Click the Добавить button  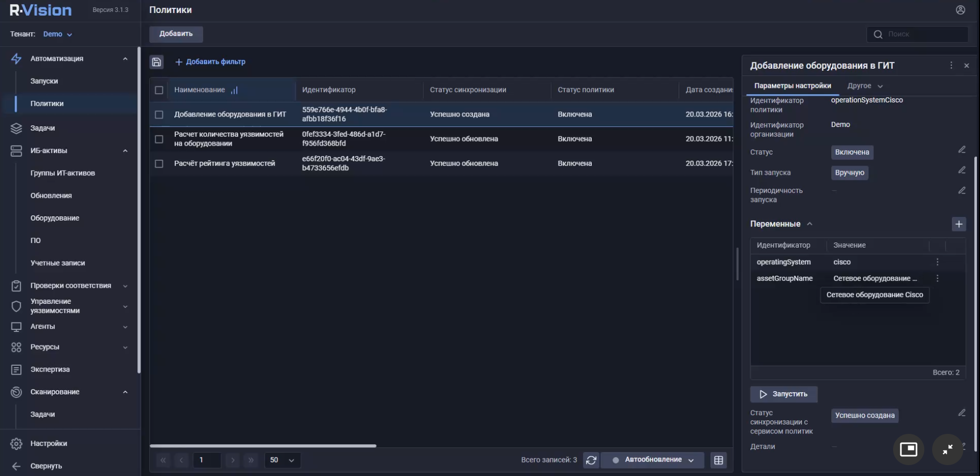176,34
